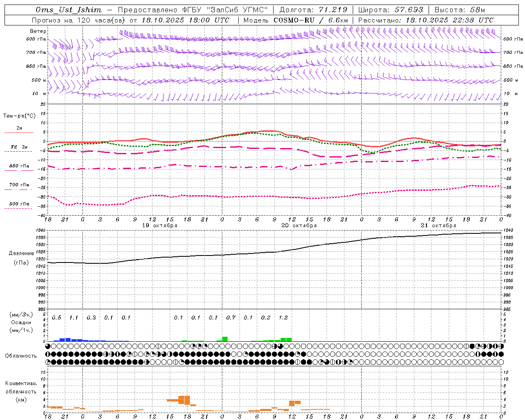Click the Долгота: 71.219 field
Viewport: 525px width, 420px height.
(313, 10)
